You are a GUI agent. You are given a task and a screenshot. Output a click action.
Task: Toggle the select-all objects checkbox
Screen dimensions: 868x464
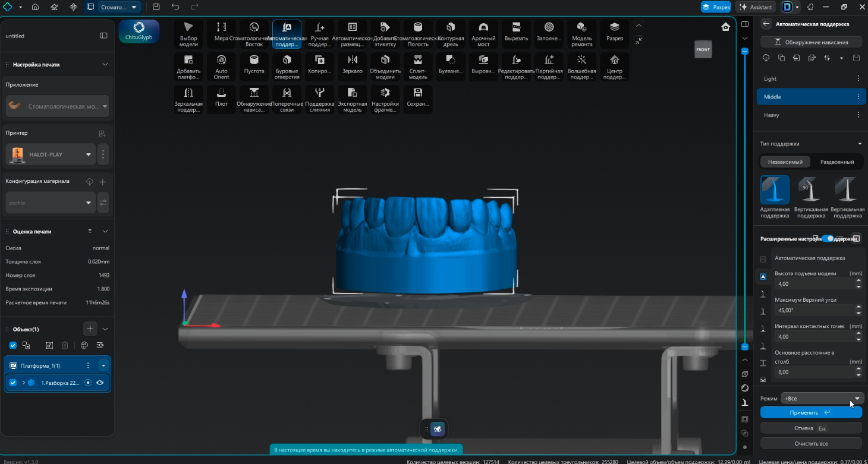tap(13, 345)
